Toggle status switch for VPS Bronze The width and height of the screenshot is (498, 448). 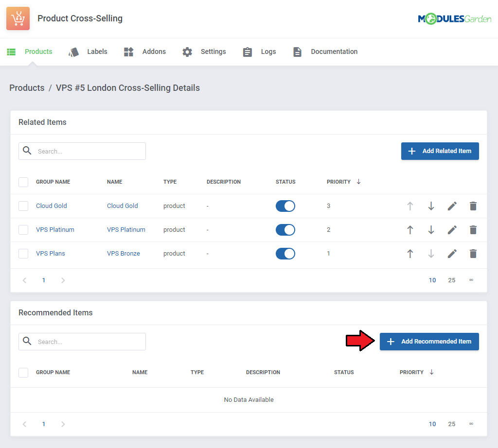tap(285, 254)
